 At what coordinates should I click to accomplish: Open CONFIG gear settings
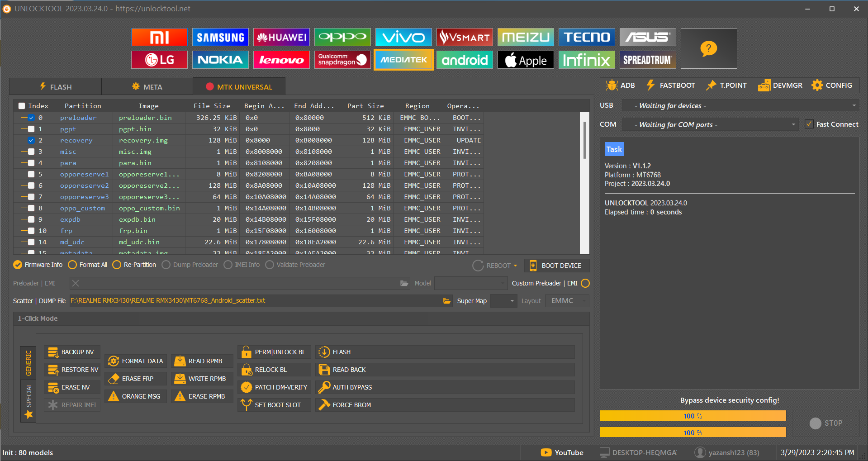point(832,85)
